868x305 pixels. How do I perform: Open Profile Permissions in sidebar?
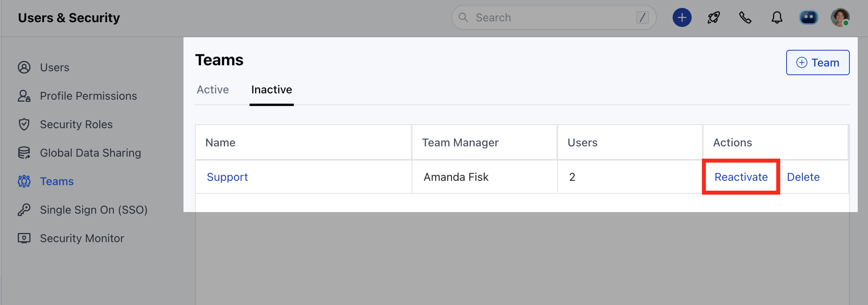(x=88, y=96)
